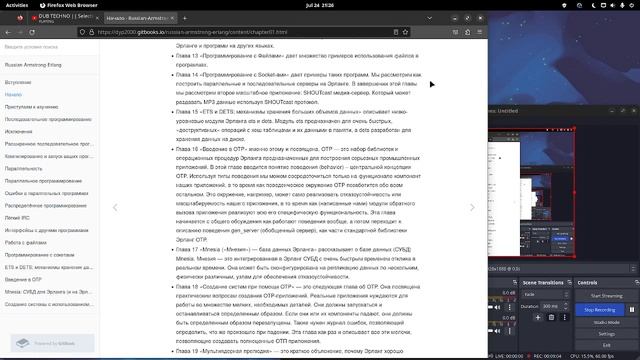Open Fade transition dropdown in OBS
The image size is (640, 360).
point(545,294)
